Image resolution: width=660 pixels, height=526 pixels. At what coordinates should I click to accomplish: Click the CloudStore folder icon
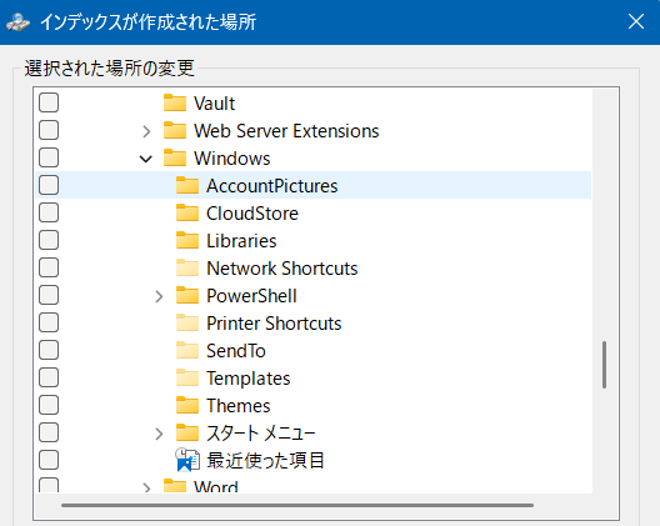[x=187, y=213]
